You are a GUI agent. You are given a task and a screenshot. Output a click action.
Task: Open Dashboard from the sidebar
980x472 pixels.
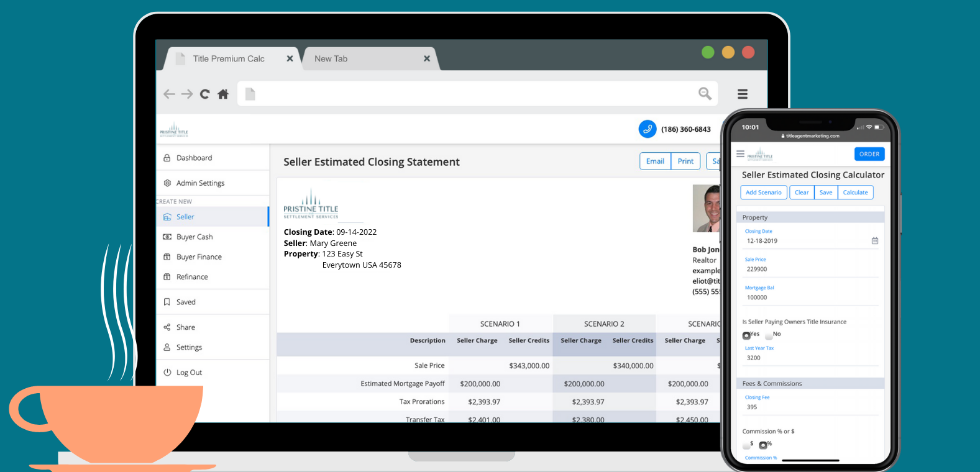213,158
